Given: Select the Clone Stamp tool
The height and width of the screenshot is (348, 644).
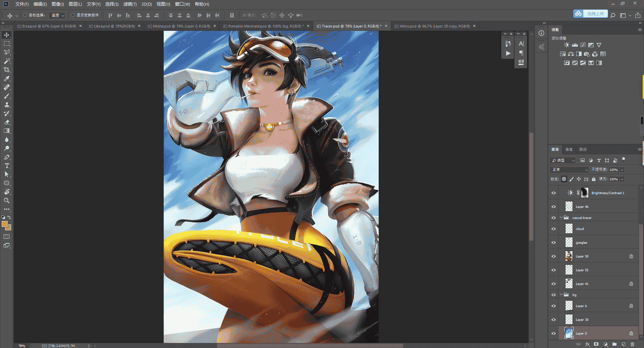Looking at the screenshot, I should (7, 105).
